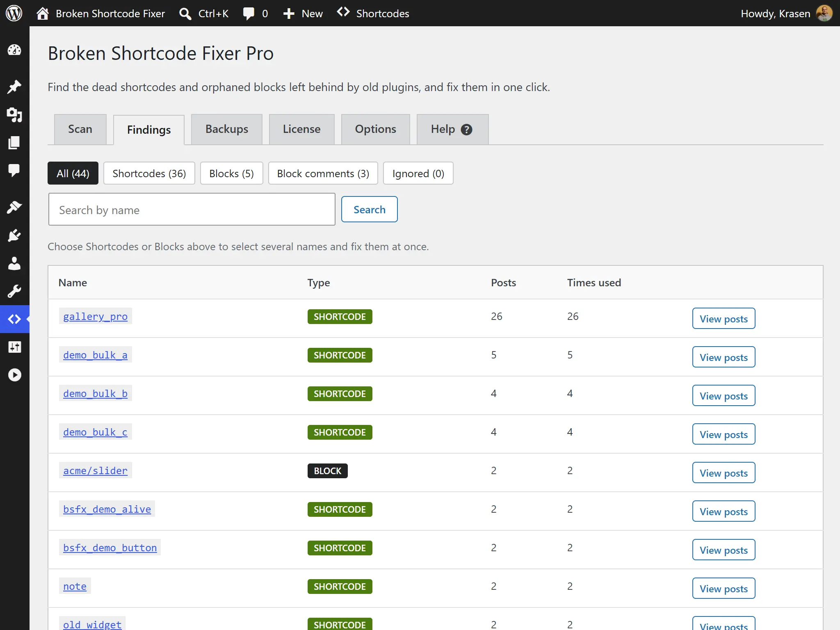Open Tools wrench sidebar icon

[14, 291]
